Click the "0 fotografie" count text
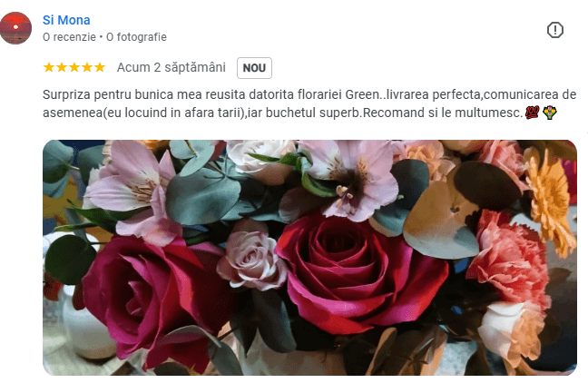The image size is (588, 383). tap(136, 37)
